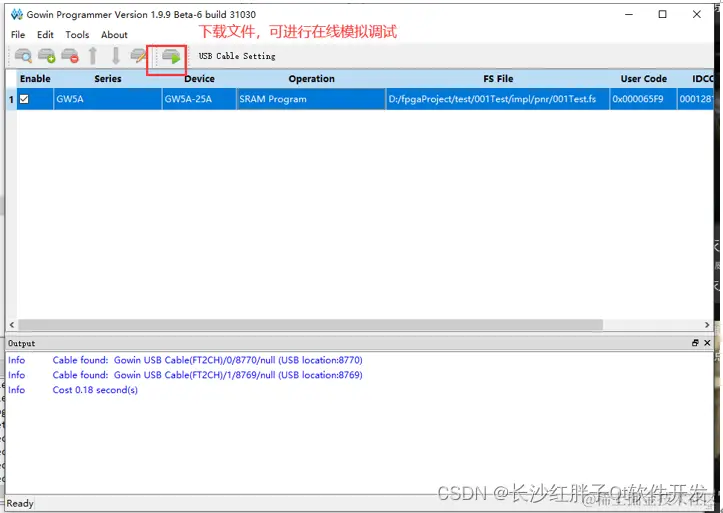Viewport: 723px width, 513px height.
Task: Click row number 1 header
Action: click(x=11, y=99)
